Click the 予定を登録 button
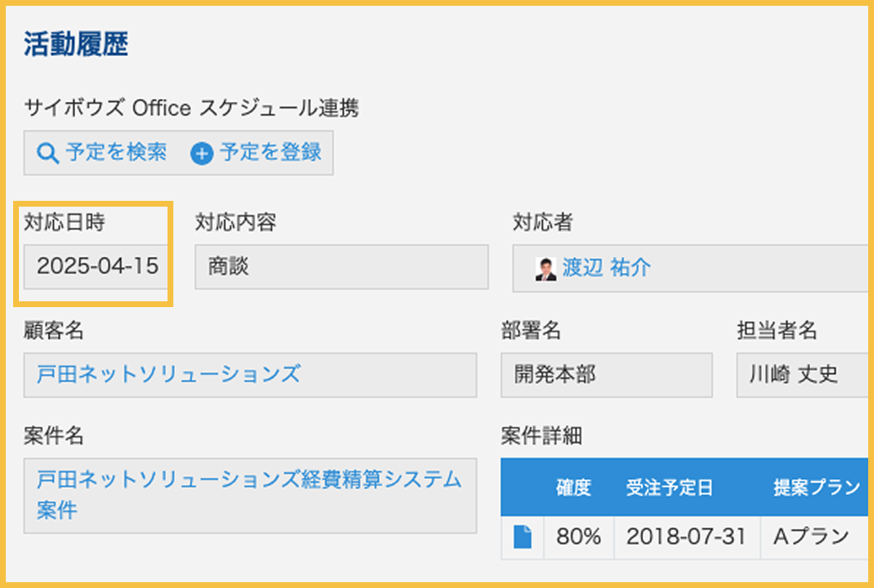 (x=256, y=153)
